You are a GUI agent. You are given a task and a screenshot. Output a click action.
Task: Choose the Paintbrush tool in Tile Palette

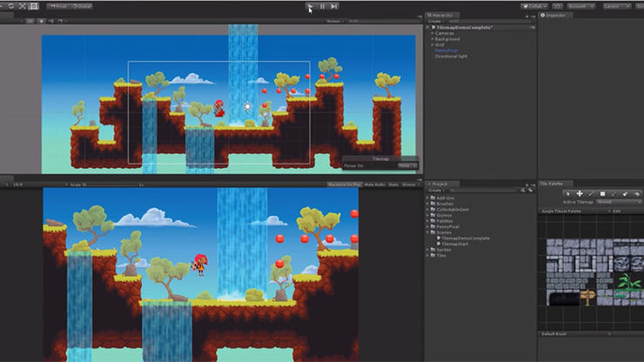[x=591, y=193]
